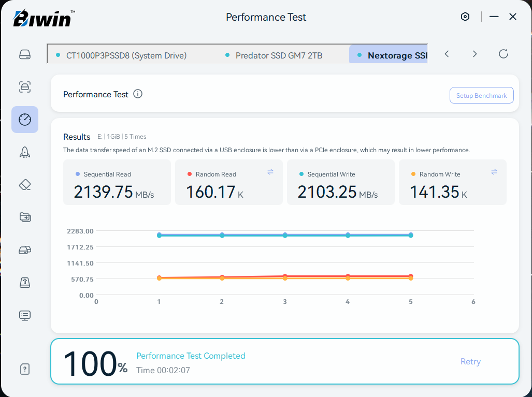Screen dimensions: 532x397
Task: Click the 'E: | 1GiB | 5 Times' text
Action: click(x=122, y=136)
